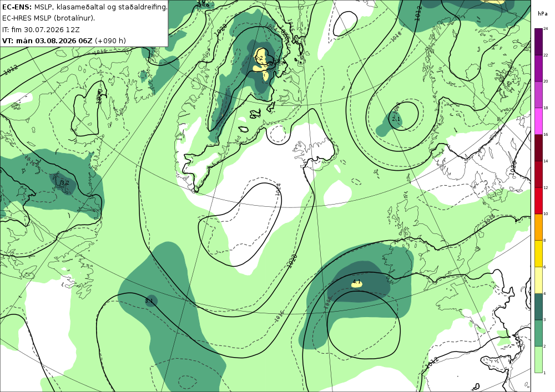
Task: Click the legend tick label '12'
Action: point(546,187)
